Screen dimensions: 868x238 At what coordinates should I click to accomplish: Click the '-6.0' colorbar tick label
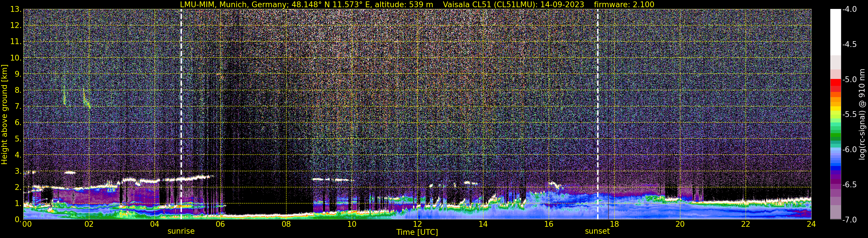point(850,149)
